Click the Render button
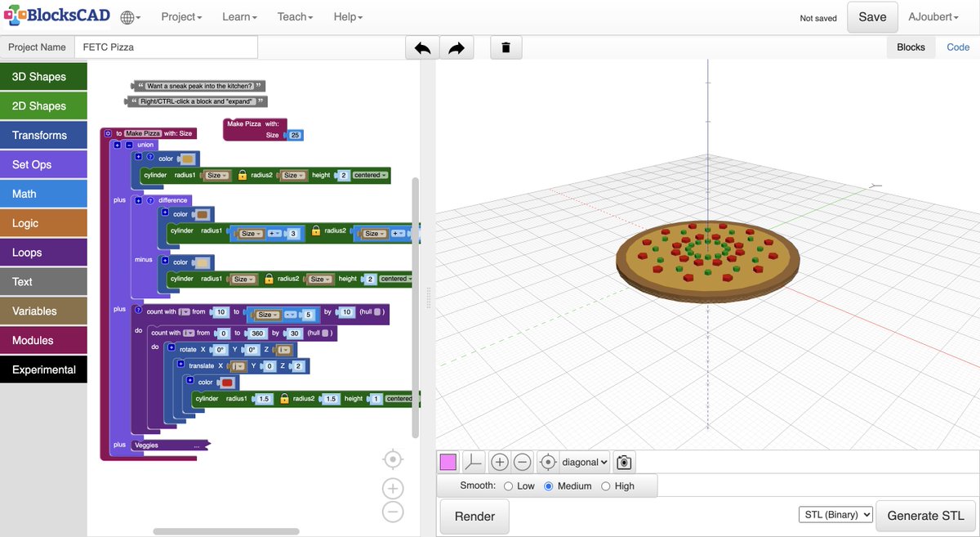 [x=474, y=515]
